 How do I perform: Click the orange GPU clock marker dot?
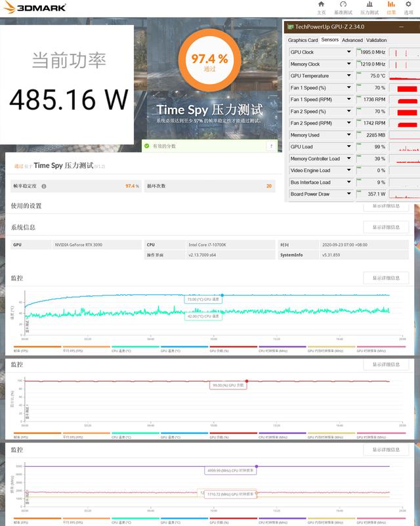(257, 493)
